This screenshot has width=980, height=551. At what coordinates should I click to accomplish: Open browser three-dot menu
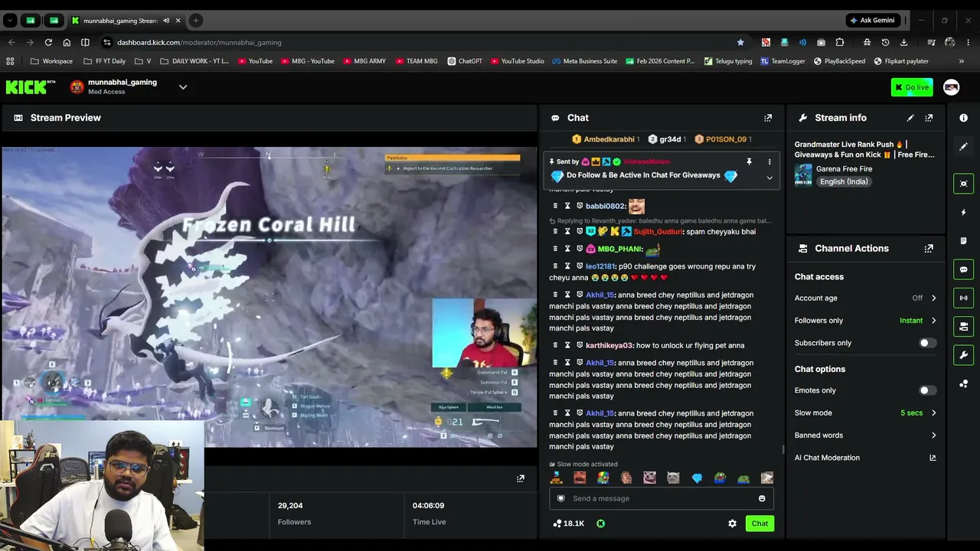(x=969, y=42)
